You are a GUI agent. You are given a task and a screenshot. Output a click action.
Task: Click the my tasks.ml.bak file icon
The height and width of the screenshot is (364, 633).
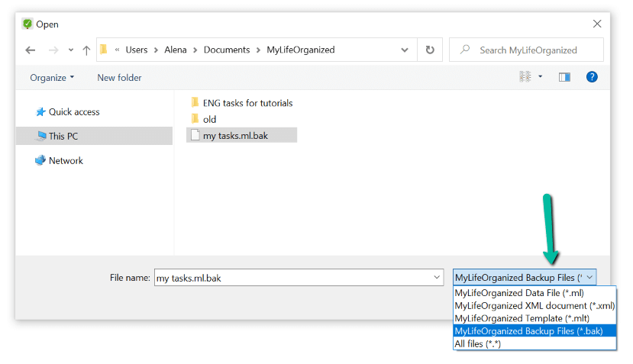click(195, 135)
